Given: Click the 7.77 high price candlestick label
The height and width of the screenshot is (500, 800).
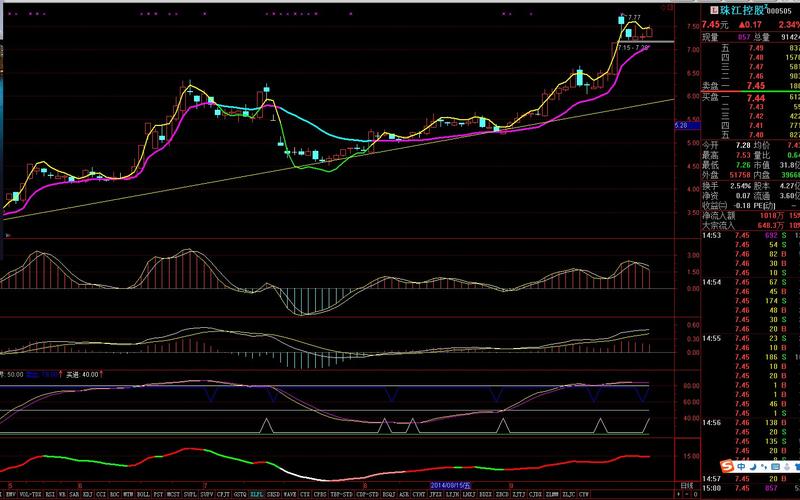Looking at the screenshot, I should pyautogui.click(x=632, y=17).
